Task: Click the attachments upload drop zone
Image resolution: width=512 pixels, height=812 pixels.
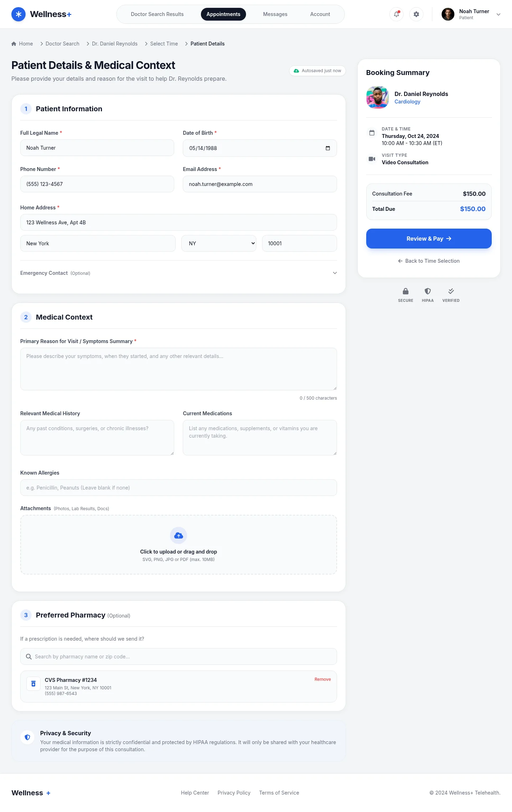Action: [178, 545]
